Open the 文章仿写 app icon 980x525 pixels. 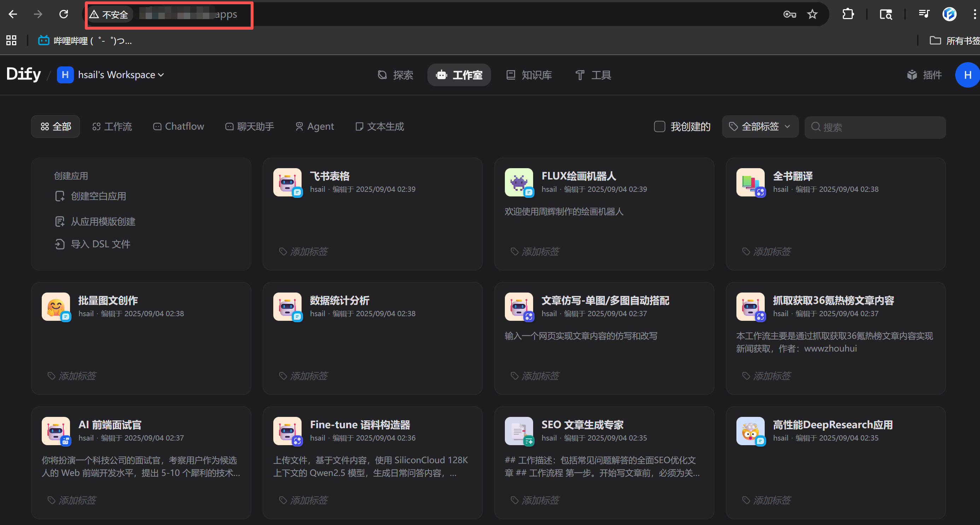coord(519,307)
